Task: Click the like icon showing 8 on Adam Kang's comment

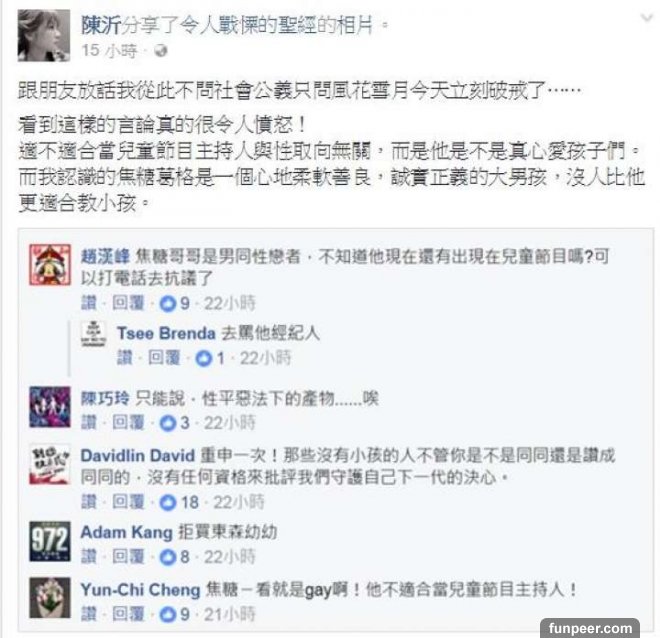Action: click(168, 557)
